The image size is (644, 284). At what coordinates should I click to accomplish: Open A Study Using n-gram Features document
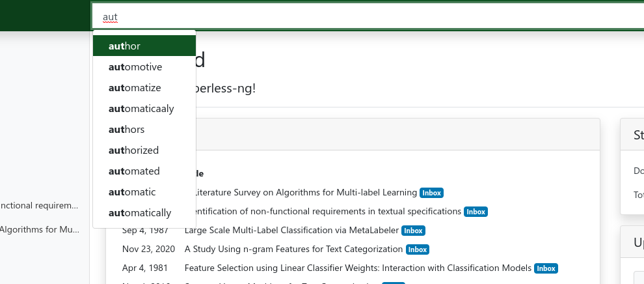coord(293,249)
